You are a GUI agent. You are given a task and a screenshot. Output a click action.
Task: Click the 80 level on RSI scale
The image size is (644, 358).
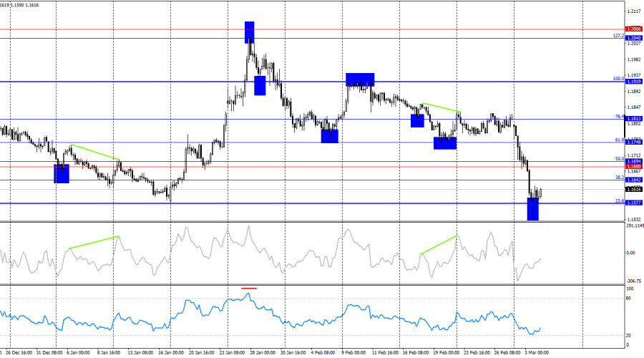pyautogui.click(x=628, y=299)
